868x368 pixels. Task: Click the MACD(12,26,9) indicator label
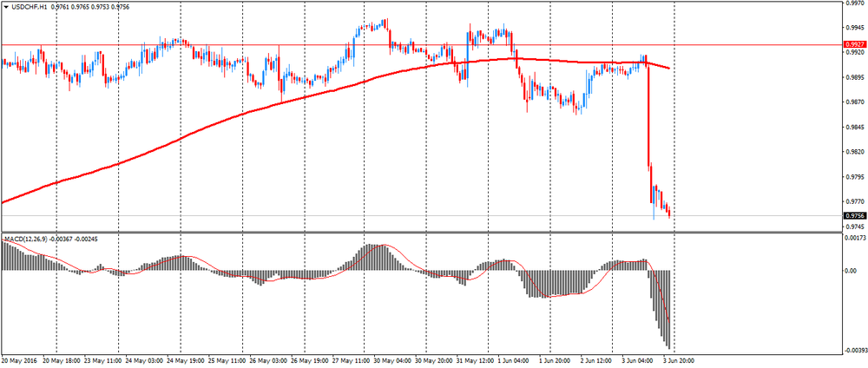26,238
